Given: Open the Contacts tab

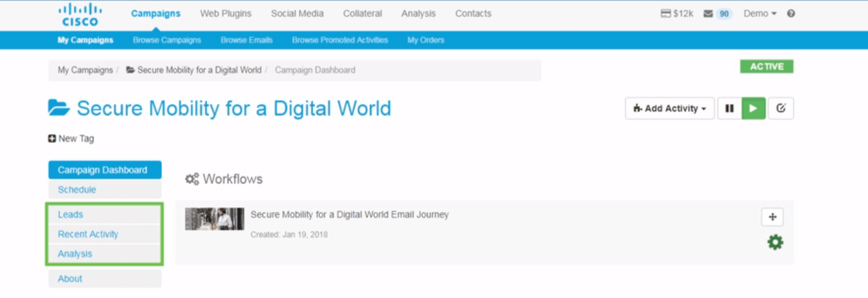Looking at the screenshot, I should tap(473, 13).
